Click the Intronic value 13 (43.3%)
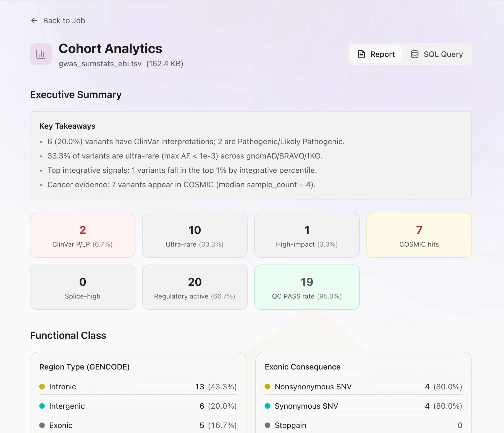The height and width of the screenshot is (433, 504). click(216, 387)
